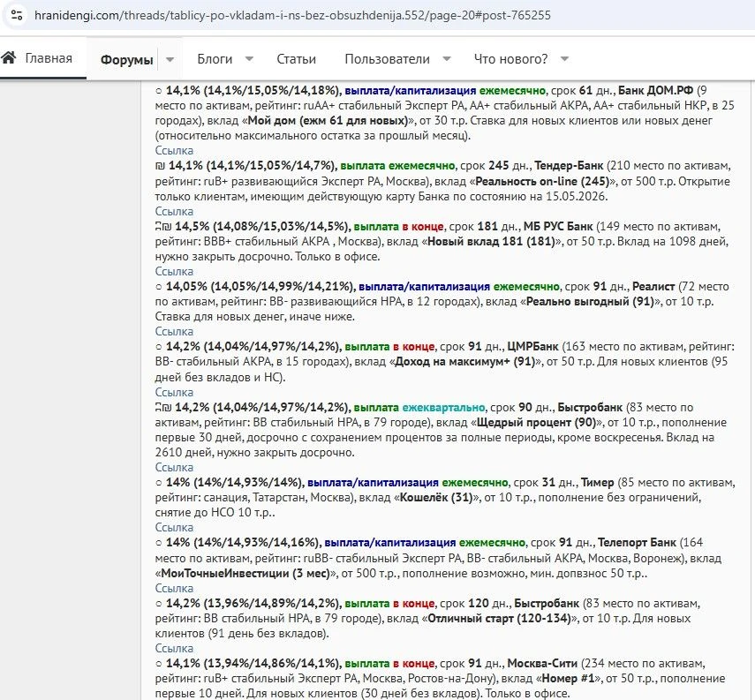Click the bank name Телепорт Банк
Screen dimensions: 755x700
tap(637, 543)
